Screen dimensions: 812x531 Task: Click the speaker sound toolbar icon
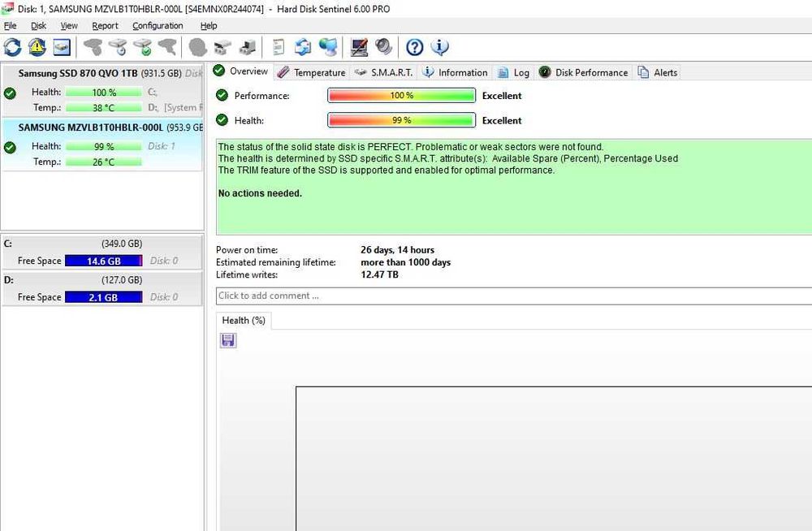384,47
